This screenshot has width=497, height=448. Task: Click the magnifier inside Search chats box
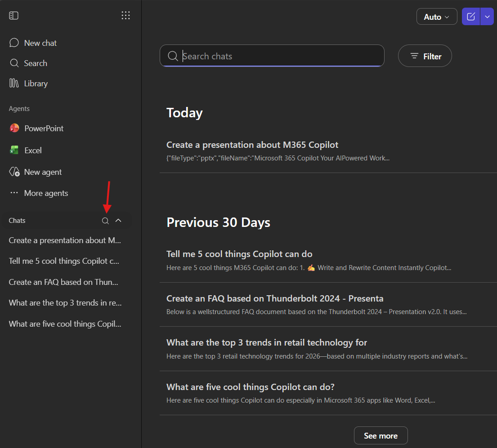(173, 56)
